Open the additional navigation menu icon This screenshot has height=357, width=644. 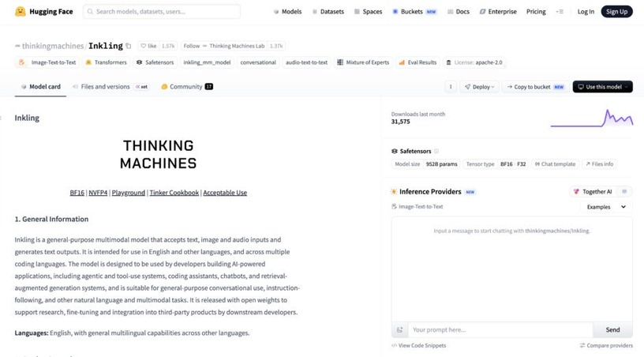pos(560,12)
